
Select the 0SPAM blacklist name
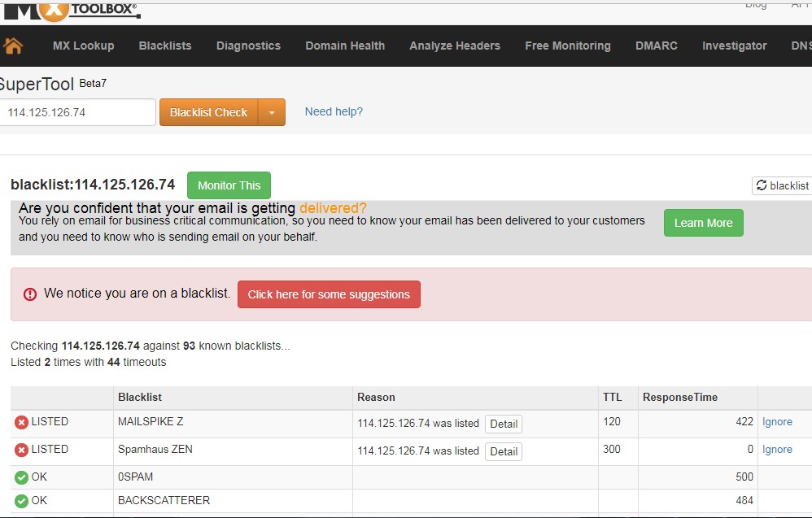tap(135, 477)
